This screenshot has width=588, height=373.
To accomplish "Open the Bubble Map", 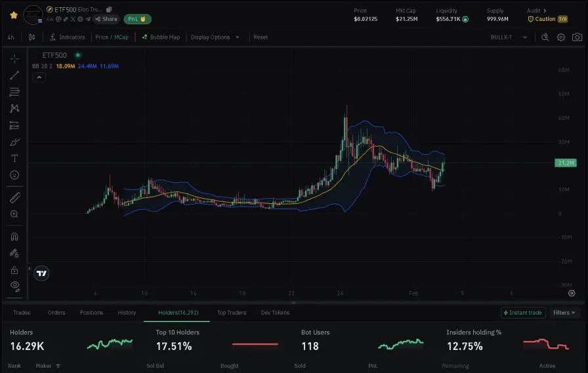I will 161,37.
